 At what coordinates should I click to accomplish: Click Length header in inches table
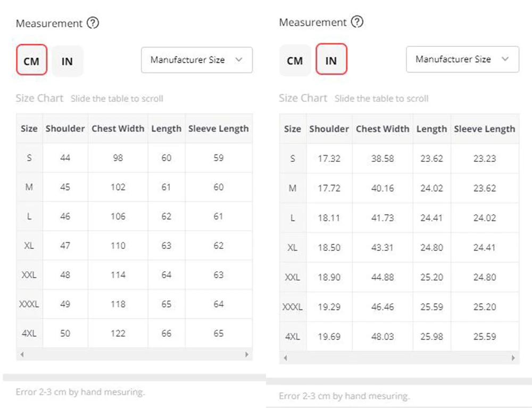431,129
